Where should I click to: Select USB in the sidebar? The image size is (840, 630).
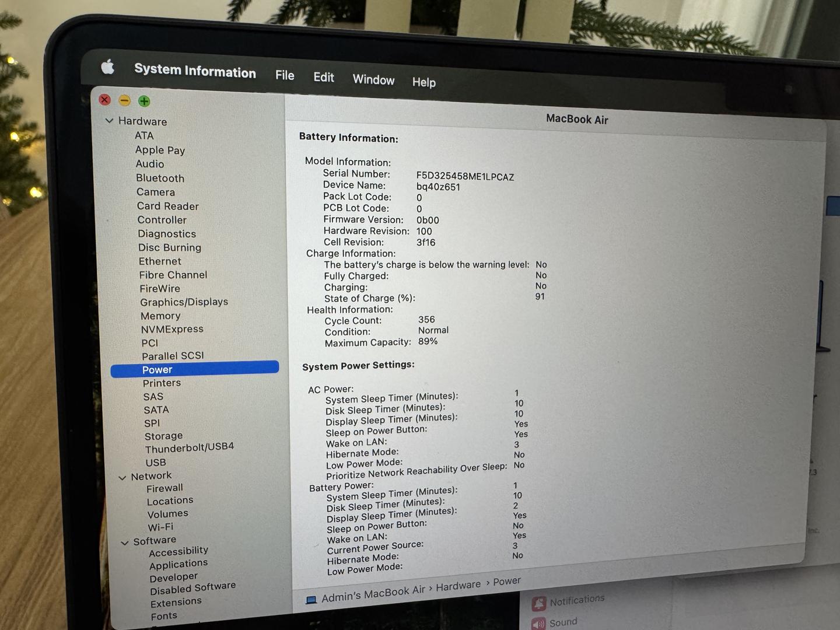click(x=156, y=462)
